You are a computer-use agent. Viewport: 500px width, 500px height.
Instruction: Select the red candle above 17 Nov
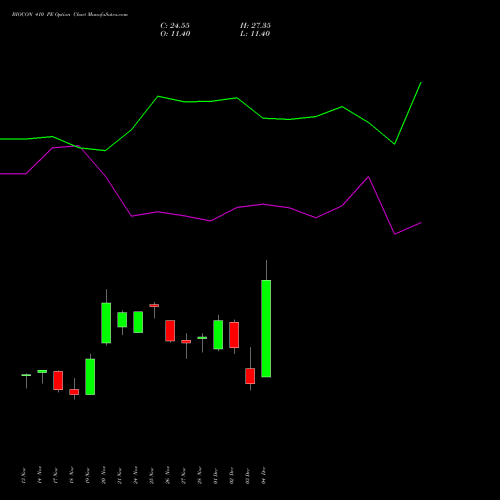pos(58,380)
